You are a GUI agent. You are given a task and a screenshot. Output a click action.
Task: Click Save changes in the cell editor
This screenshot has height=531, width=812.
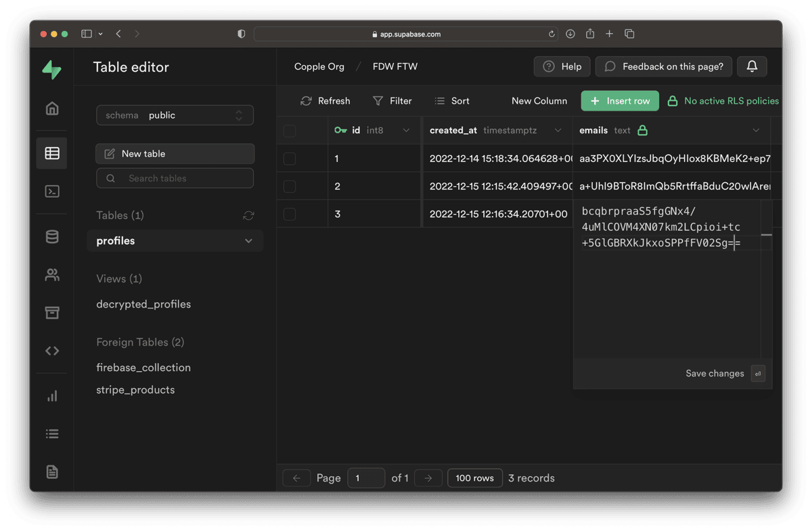click(x=715, y=373)
